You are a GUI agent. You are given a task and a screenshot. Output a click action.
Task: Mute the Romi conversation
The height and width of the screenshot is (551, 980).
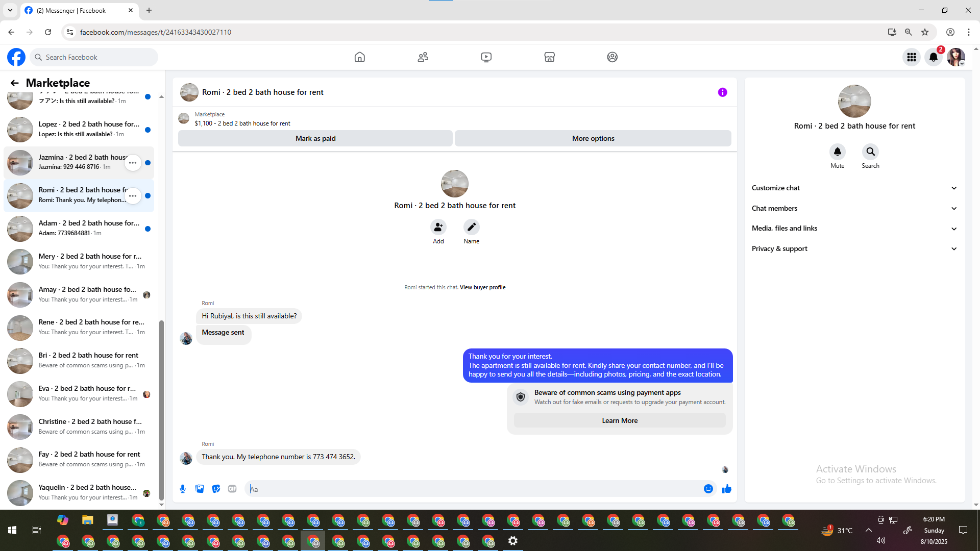tap(837, 152)
